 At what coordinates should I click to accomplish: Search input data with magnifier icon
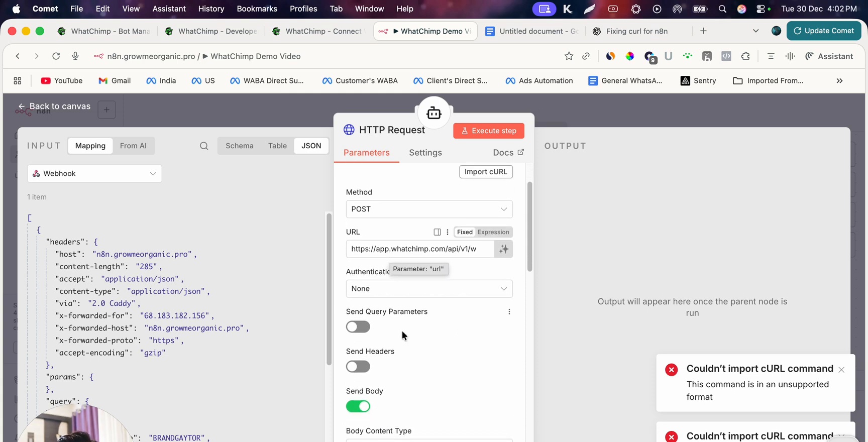(204, 146)
